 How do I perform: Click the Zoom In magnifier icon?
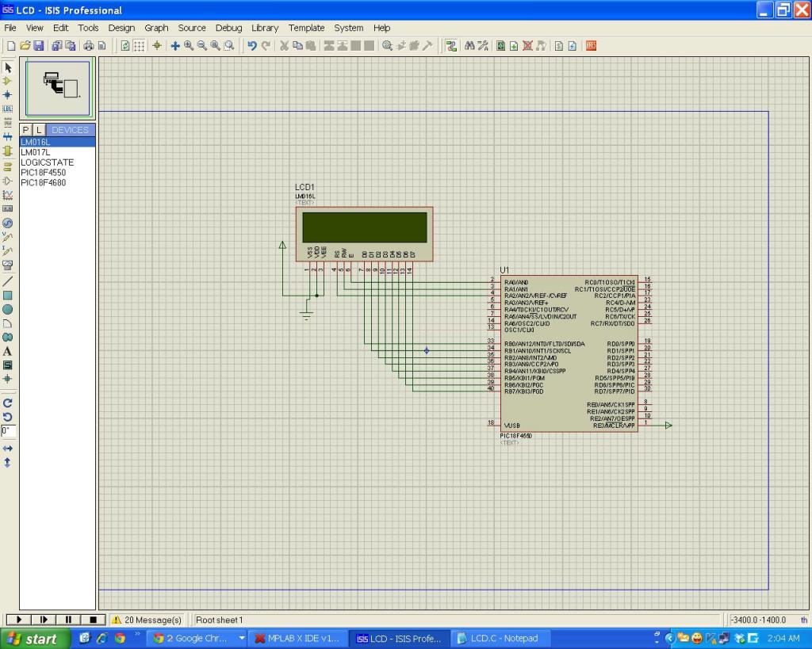pyautogui.click(x=189, y=46)
